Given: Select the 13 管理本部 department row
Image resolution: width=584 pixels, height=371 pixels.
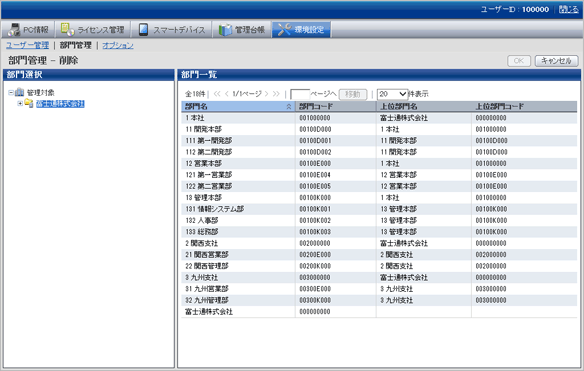Looking at the screenshot, I should [379, 197].
